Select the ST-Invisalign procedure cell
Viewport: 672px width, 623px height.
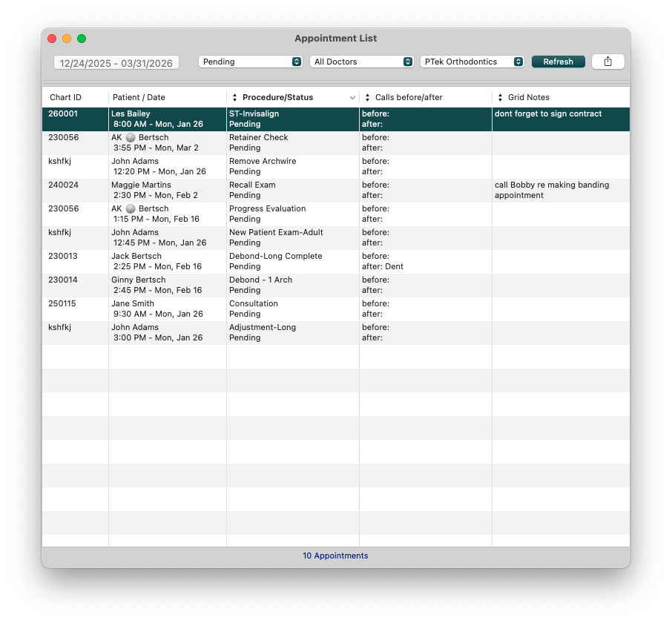(x=293, y=119)
